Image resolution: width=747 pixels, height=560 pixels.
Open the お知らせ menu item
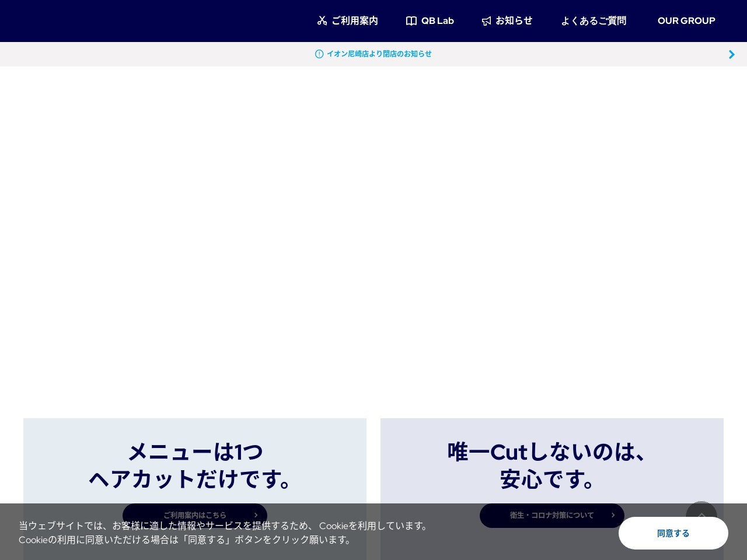tap(507, 21)
